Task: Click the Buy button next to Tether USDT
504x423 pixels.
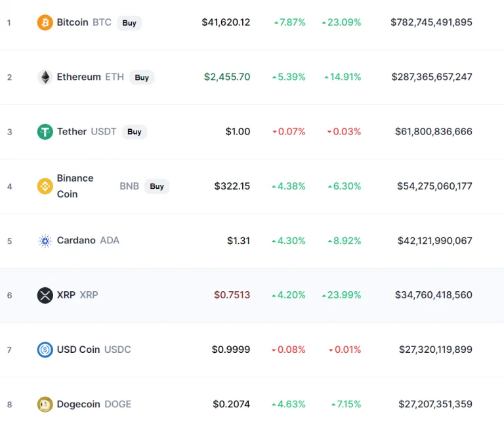Action: coord(135,132)
